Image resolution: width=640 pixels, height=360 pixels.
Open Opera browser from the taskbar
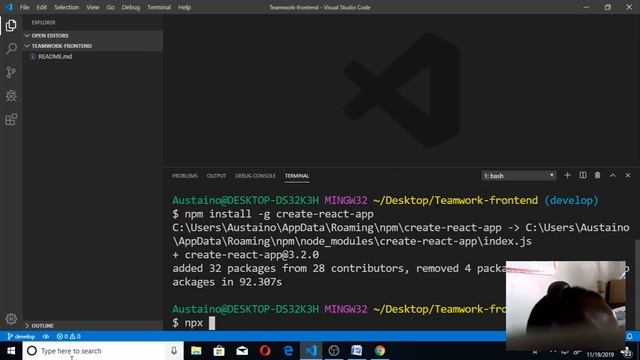click(265, 351)
